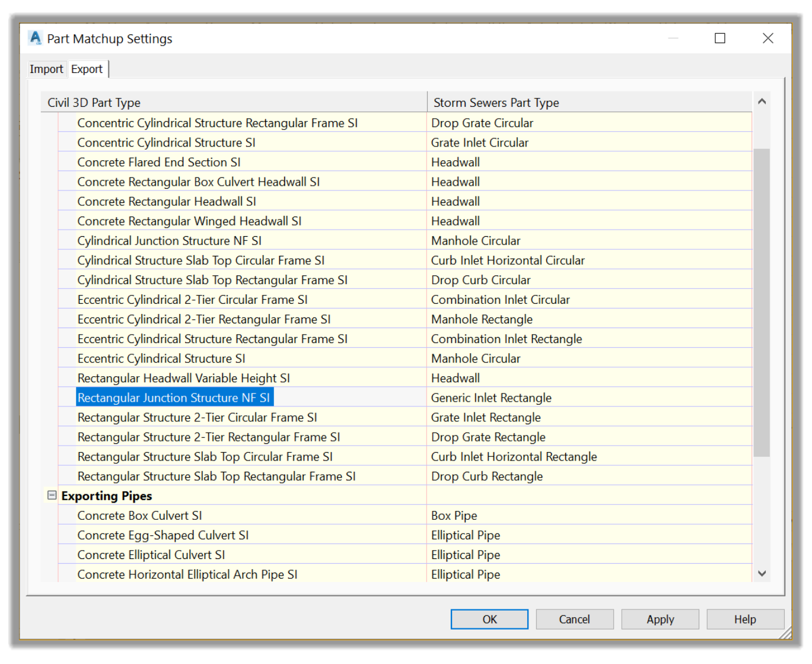Apply the part matchup changes

660,619
